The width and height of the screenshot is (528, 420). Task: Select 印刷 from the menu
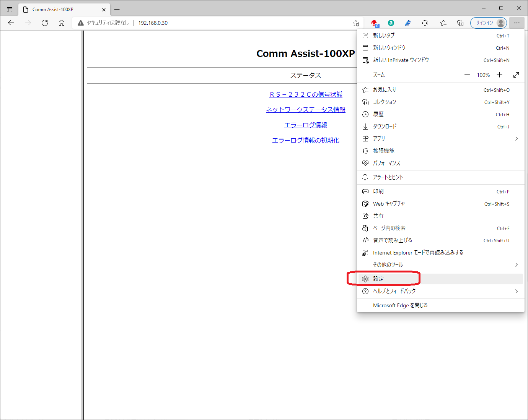click(x=440, y=191)
